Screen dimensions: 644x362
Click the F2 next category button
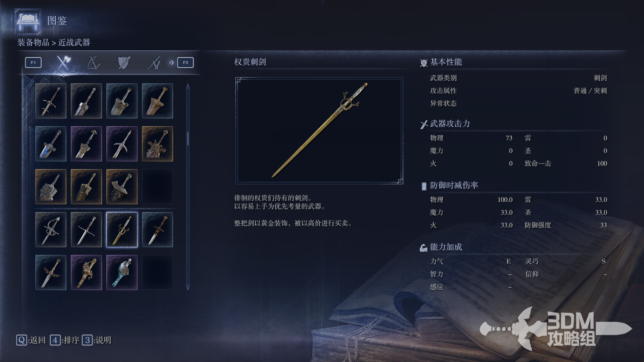tap(185, 62)
